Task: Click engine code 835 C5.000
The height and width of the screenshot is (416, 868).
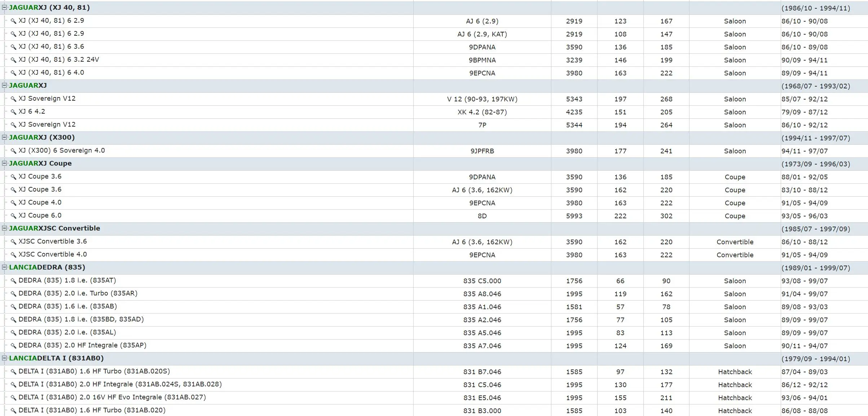Action: coord(482,281)
